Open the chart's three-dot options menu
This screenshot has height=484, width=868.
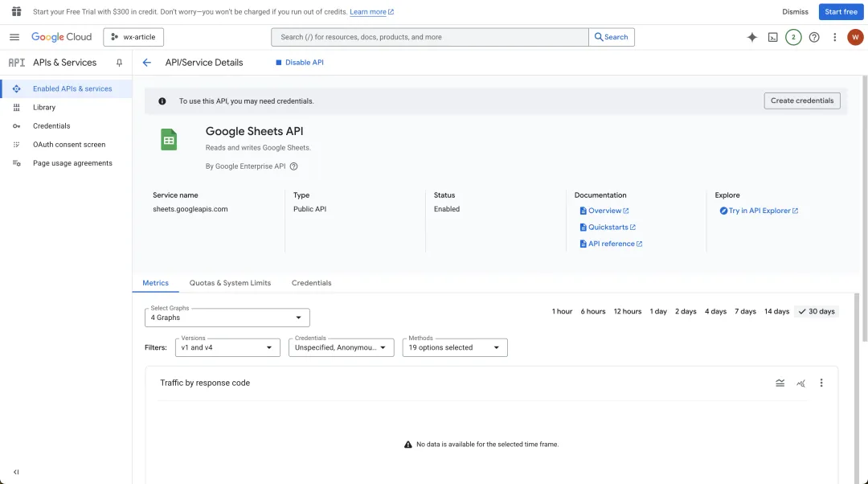[x=821, y=383]
